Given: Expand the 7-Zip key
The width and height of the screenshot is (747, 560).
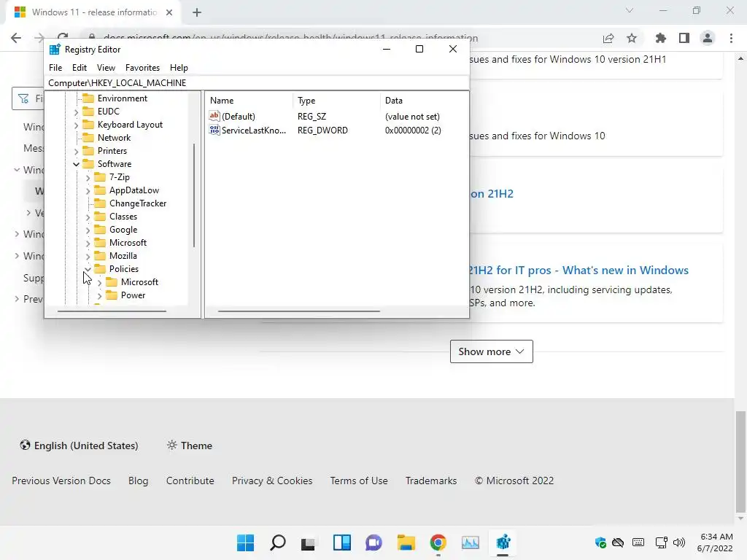Looking at the screenshot, I should (x=88, y=178).
